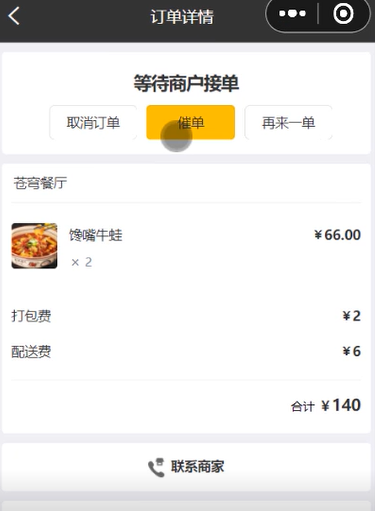Open the 馋嘴牛蛙 dish thumbnail
The width and height of the screenshot is (375, 511).
(x=34, y=246)
